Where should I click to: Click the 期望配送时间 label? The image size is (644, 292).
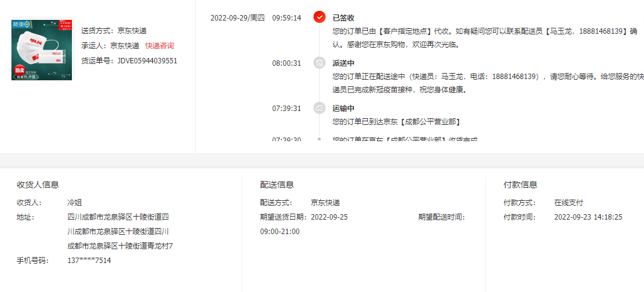click(442, 217)
